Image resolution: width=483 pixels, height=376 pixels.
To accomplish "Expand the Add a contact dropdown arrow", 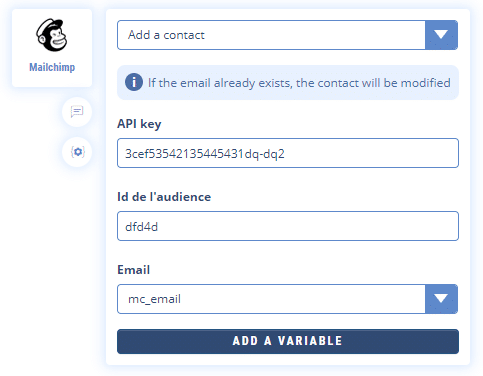I will click(x=441, y=35).
